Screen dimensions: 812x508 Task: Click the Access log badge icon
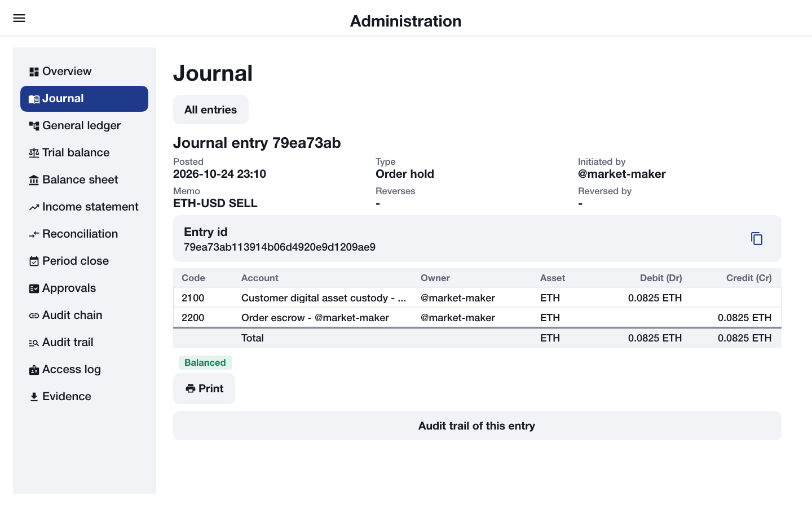(x=34, y=370)
